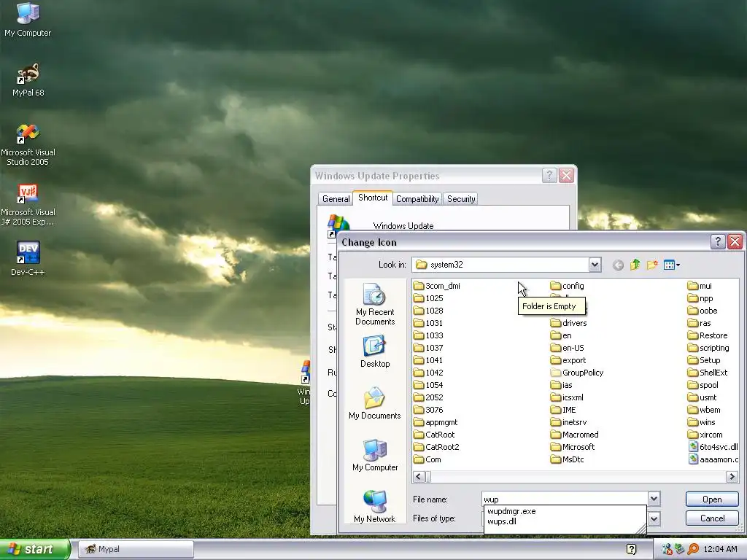Screen dimensions: 747x560
Task: Open Microsoft Visual Studio 2005 shortcut
Action: point(28,145)
